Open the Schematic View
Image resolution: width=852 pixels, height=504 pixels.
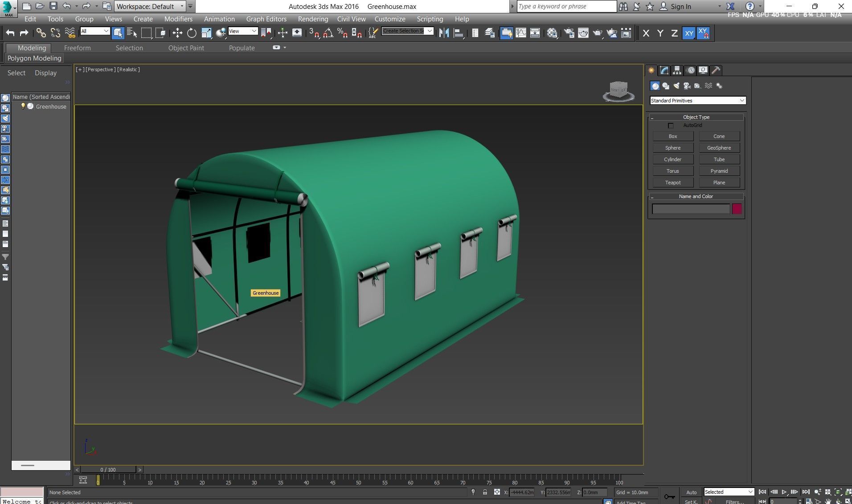click(535, 33)
